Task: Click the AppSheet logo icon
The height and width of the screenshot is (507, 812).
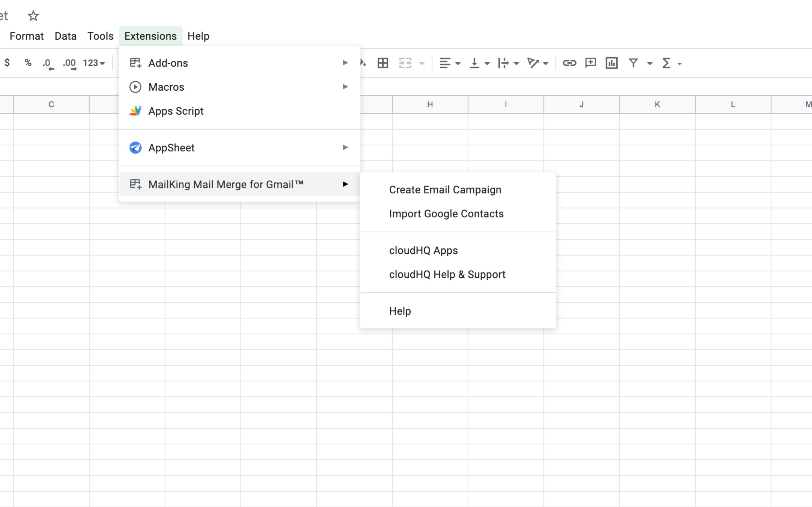Action: pyautogui.click(x=135, y=148)
